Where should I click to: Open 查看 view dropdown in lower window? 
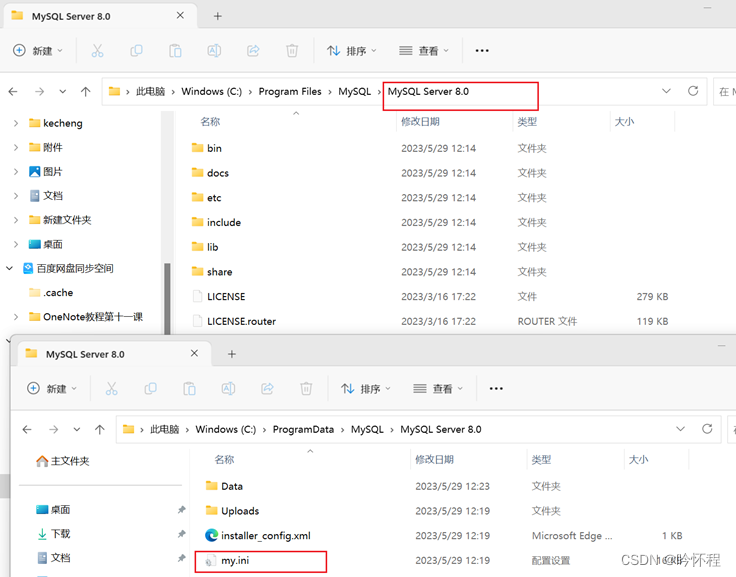coord(438,389)
